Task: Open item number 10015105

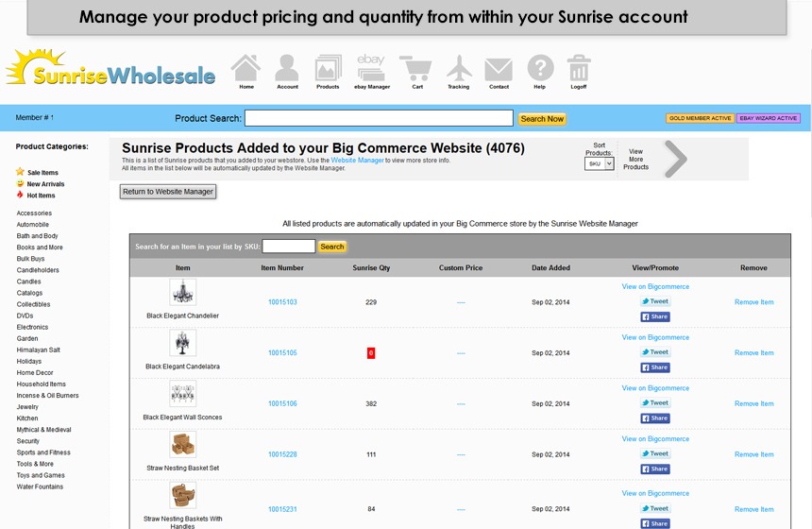Action: (282, 353)
